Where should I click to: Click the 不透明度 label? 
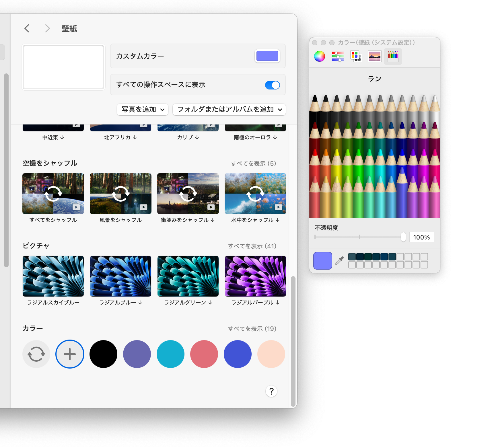[326, 228]
